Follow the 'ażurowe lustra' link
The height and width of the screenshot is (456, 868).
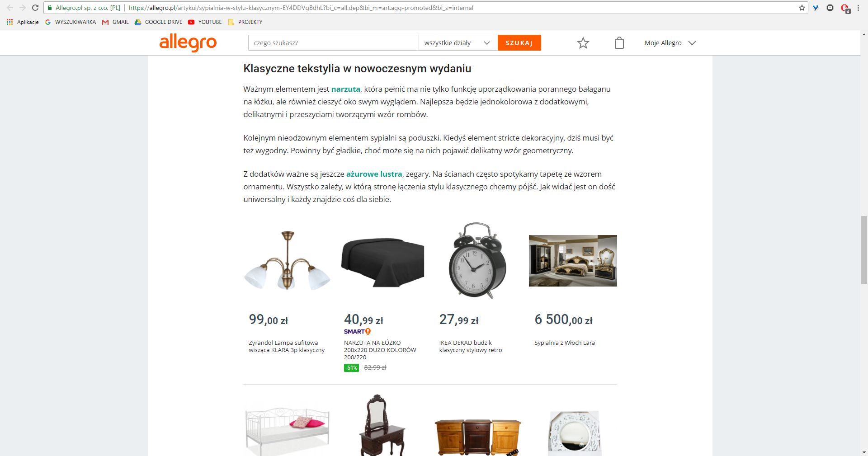tap(374, 174)
